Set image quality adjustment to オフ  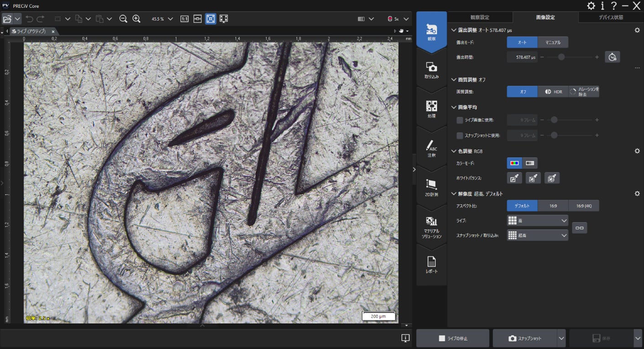pyautogui.click(x=522, y=92)
